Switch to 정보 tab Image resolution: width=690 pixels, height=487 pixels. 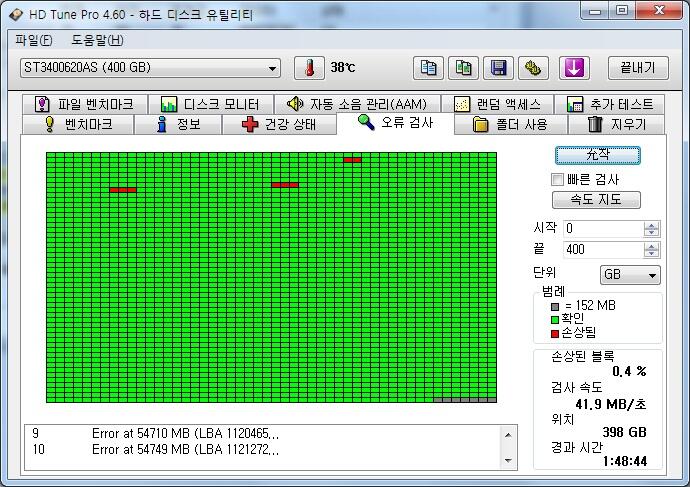[178, 124]
